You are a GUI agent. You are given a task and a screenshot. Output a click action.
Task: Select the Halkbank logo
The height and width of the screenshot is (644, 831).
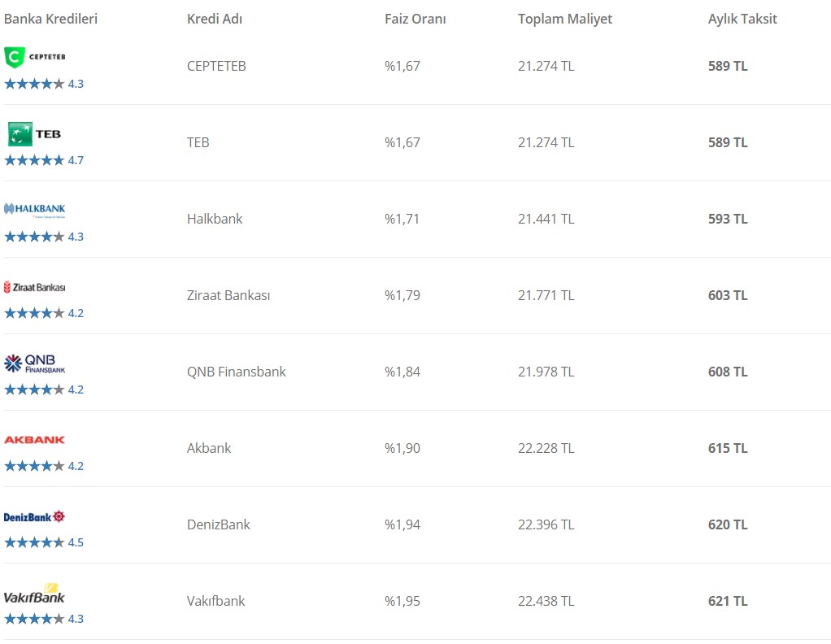pyautogui.click(x=35, y=210)
